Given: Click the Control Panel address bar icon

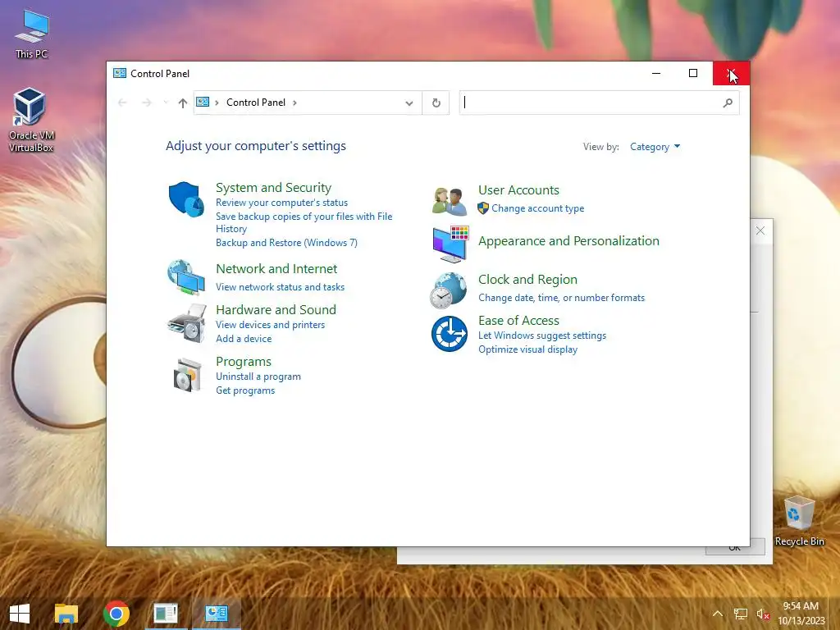Looking at the screenshot, I should [203, 102].
